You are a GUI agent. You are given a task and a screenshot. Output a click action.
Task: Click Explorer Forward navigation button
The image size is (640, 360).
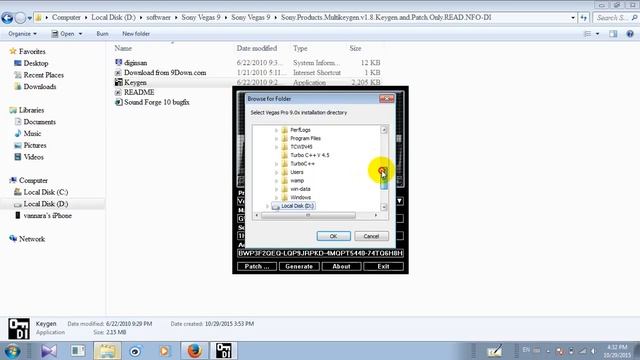pos(20,18)
